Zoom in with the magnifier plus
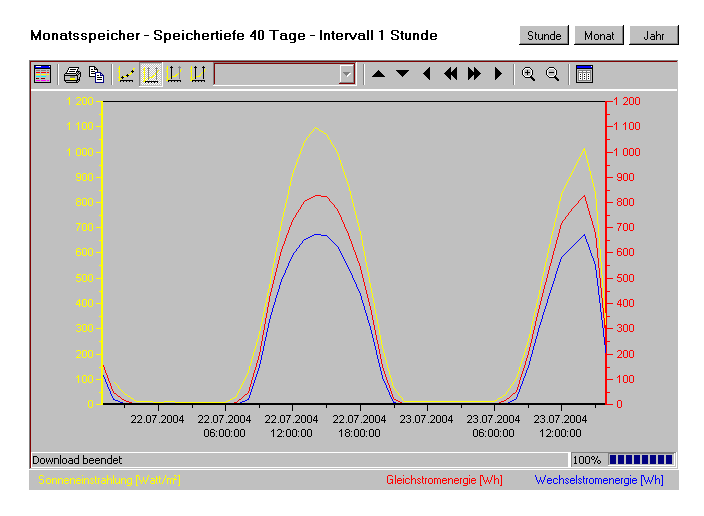 pos(528,74)
